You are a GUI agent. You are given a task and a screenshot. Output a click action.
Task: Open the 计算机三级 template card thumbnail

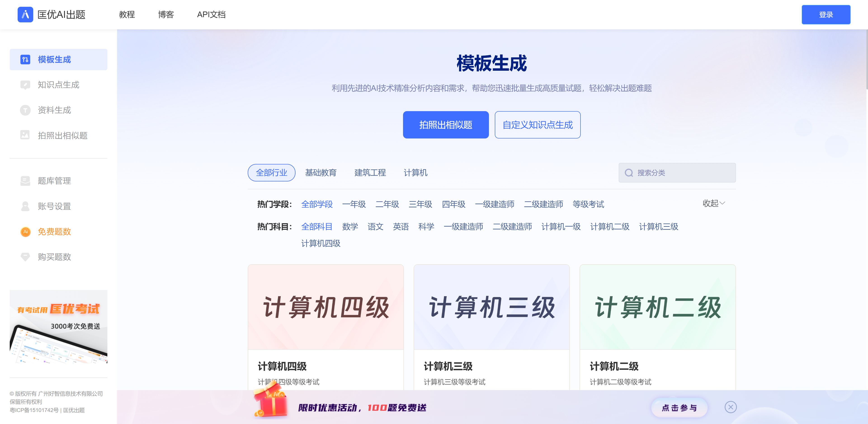pyautogui.click(x=491, y=307)
